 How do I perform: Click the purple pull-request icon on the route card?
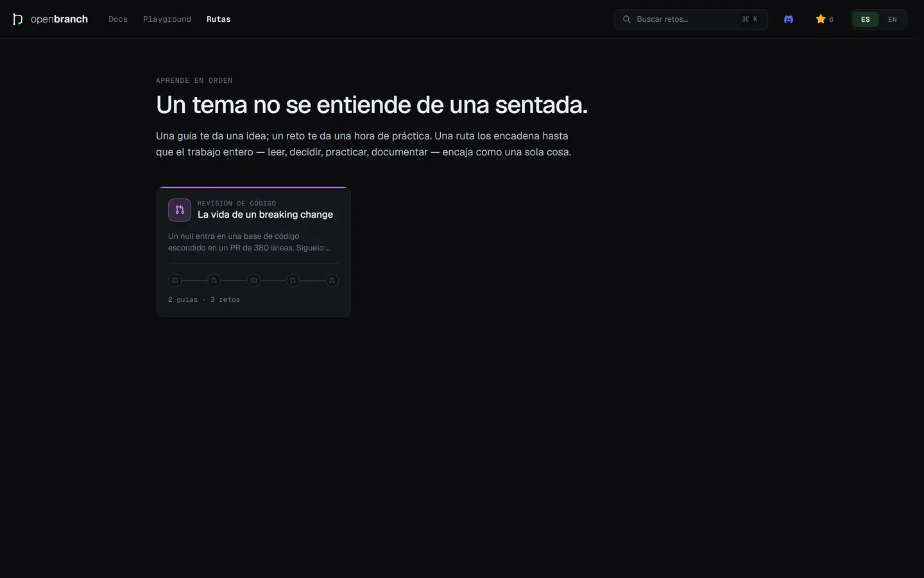coord(180,210)
